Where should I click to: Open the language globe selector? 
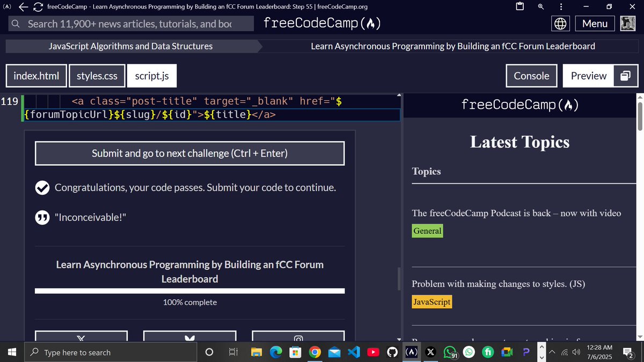point(561,24)
